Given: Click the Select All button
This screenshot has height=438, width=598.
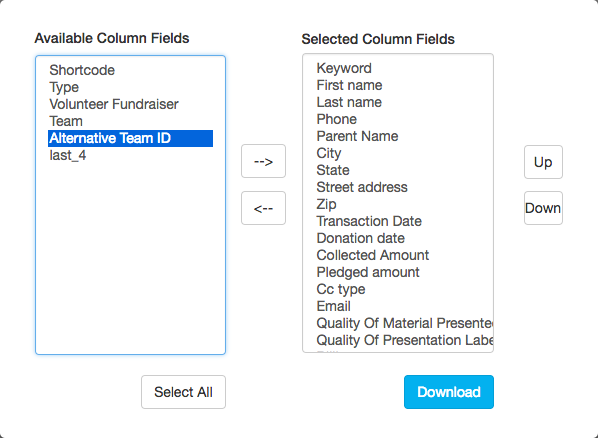Looking at the screenshot, I should click(183, 392).
